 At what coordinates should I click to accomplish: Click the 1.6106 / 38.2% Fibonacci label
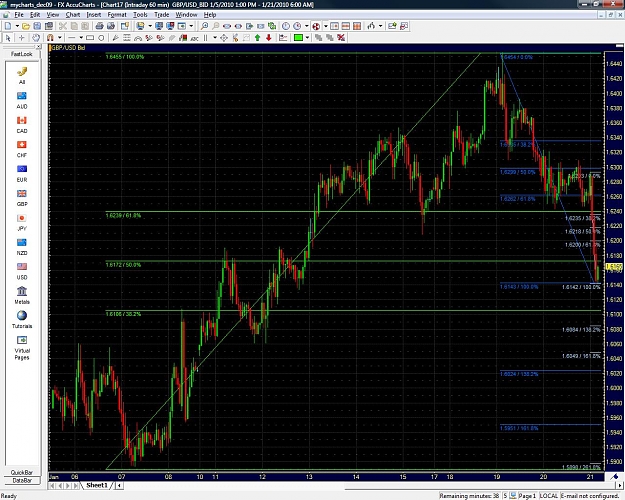click(x=123, y=314)
